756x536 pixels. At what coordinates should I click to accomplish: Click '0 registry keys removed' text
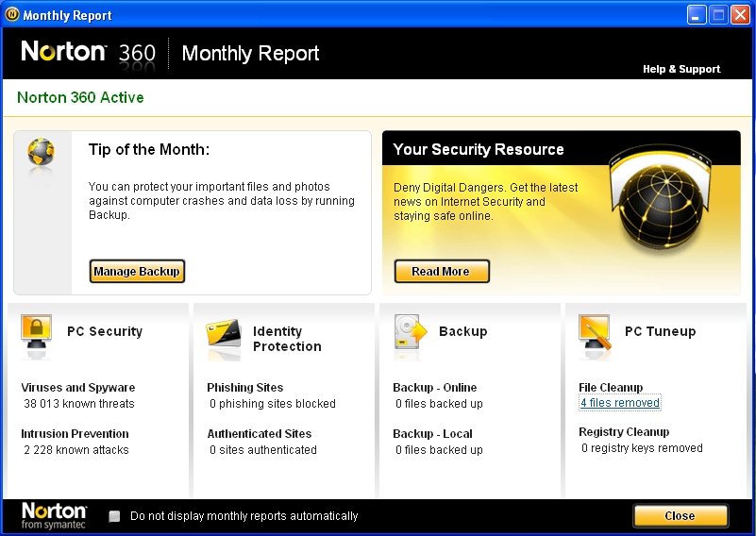coord(642,448)
